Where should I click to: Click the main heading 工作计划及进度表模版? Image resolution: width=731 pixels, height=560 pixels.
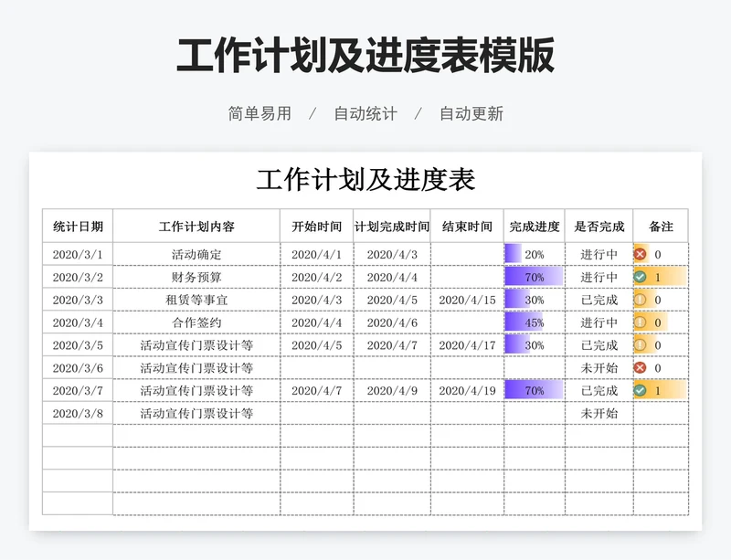(x=365, y=56)
